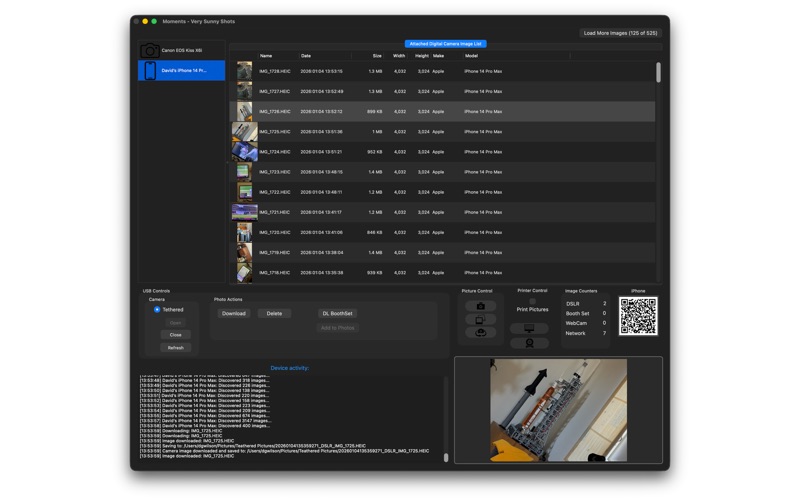Click the camera capture icon in Picture Control
The image size is (800, 500).
(481, 306)
